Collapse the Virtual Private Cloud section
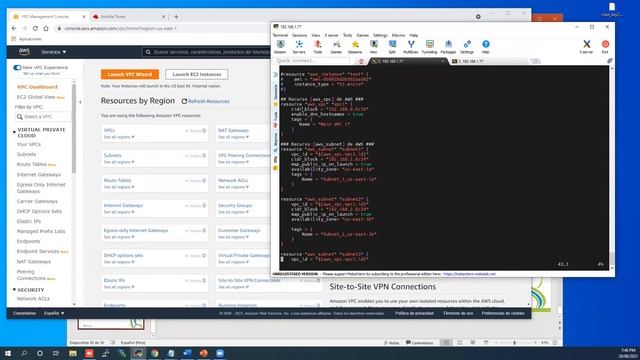Screen dimensions: 640x360 pos(14,132)
